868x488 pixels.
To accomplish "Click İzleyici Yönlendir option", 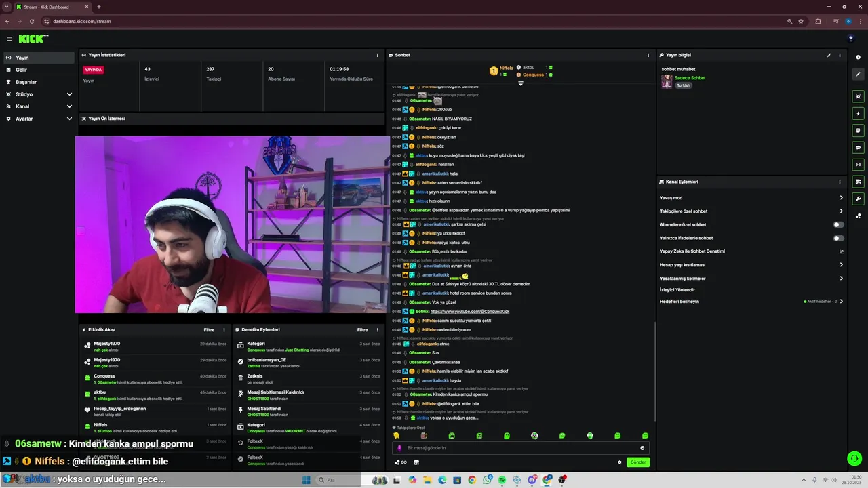I will [x=677, y=290].
